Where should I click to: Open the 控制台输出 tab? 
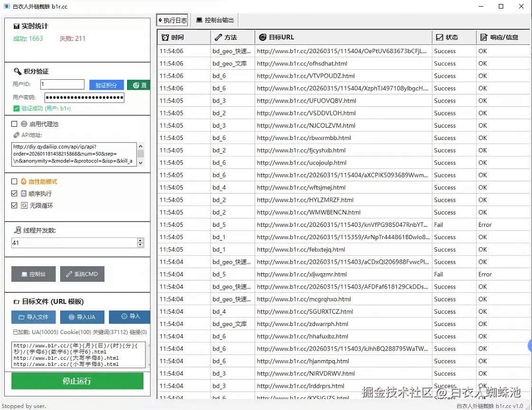coord(215,20)
